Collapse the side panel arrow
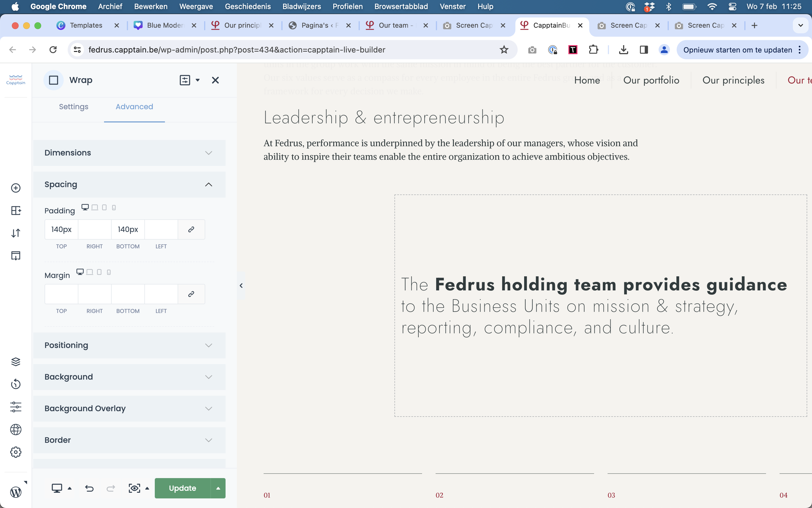 [241, 286]
